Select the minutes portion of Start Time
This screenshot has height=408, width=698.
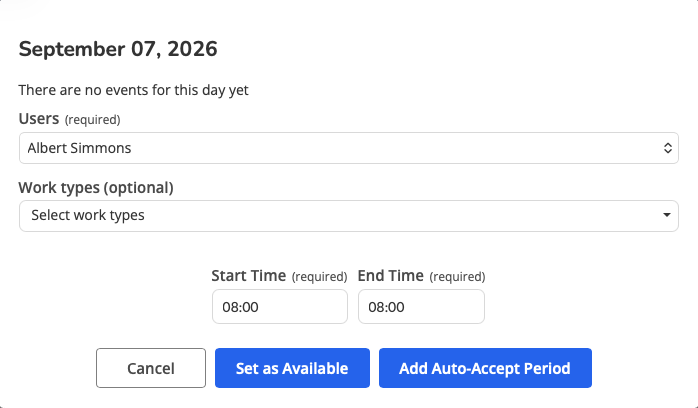click(x=251, y=307)
